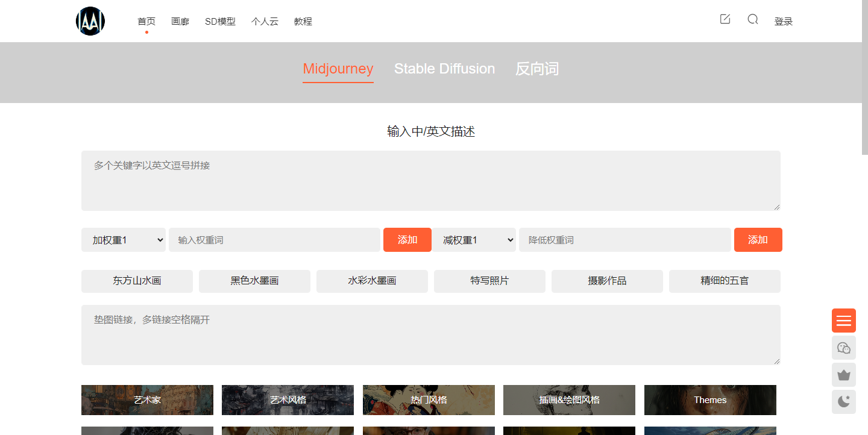Open 教程 nav item
The image size is (868, 435).
303,22
